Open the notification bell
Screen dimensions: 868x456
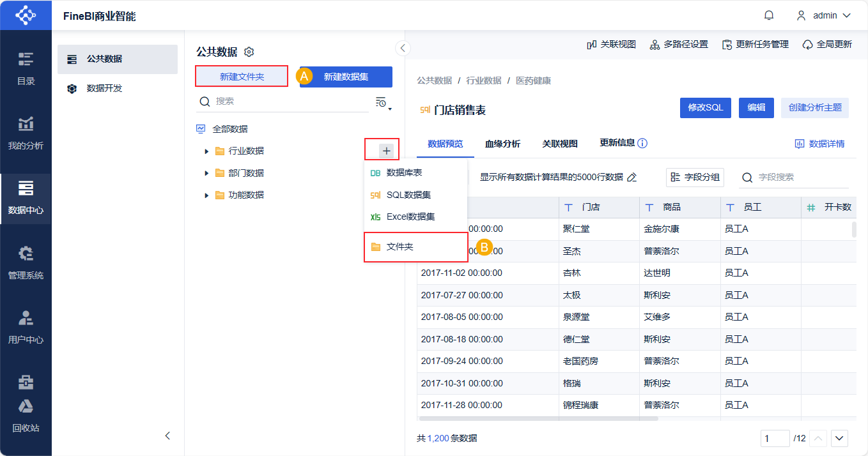(769, 15)
